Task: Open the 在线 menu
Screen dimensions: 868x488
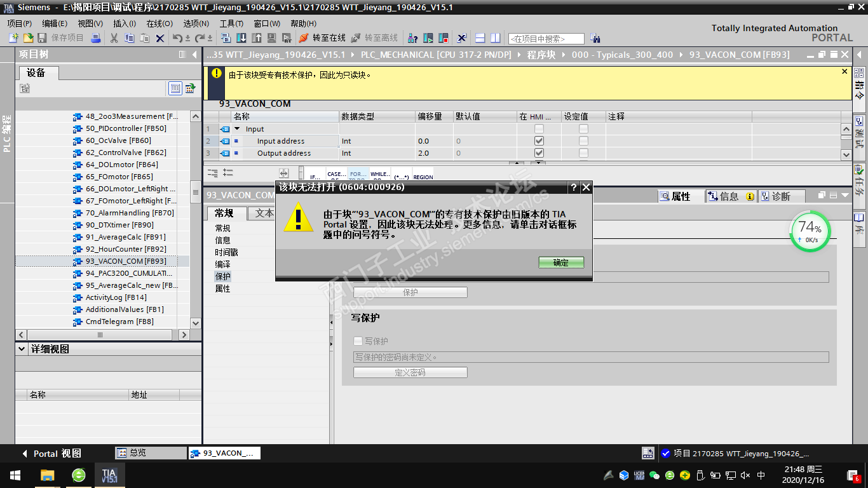Action: (159, 24)
